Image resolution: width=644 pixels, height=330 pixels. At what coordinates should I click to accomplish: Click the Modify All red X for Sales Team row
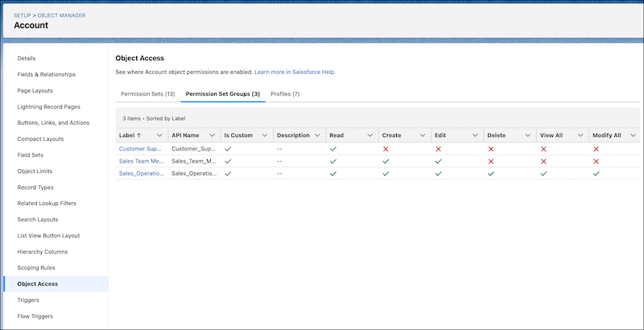[597, 161]
